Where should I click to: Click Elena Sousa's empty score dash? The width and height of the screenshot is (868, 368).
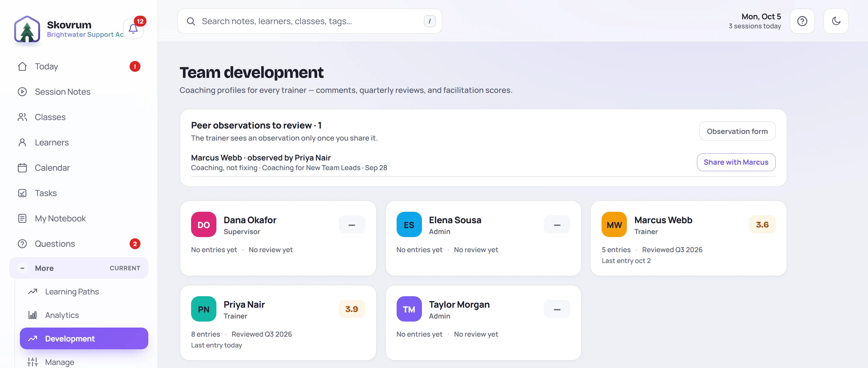click(557, 225)
